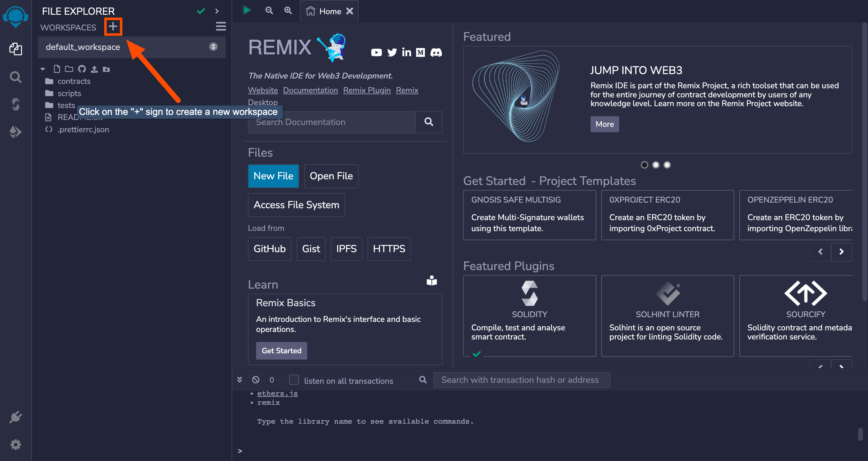Close the Home tab
868x461 pixels.
click(x=350, y=11)
